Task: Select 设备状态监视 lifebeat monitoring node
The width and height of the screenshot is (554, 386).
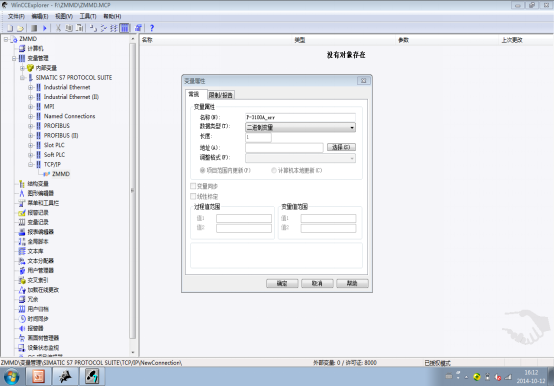Action: point(43,348)
